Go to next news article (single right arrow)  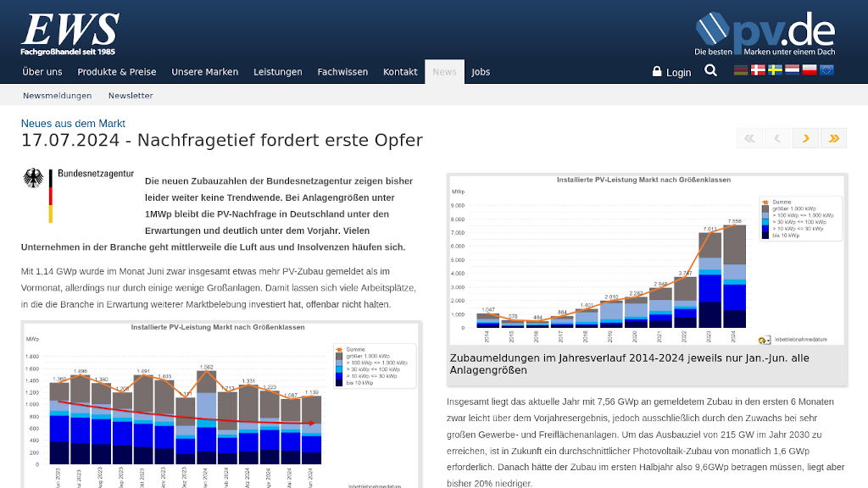click(805, 138)
